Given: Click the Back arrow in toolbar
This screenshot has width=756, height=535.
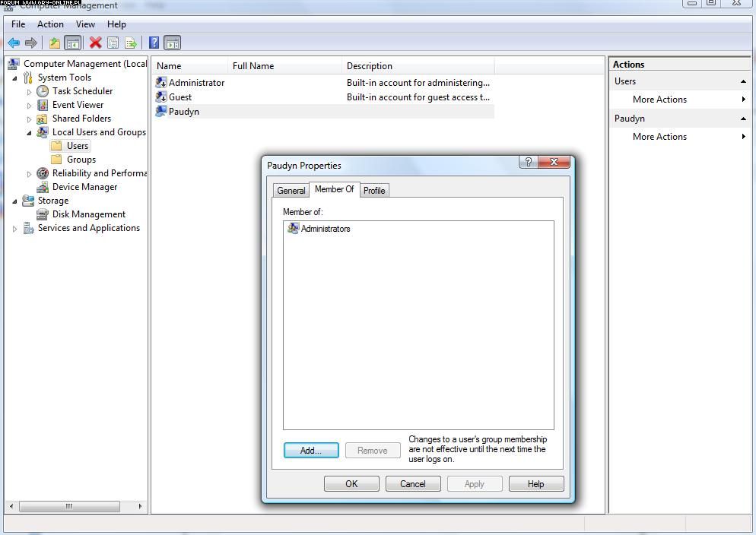Looking at the screenshot, I should 14,43.
